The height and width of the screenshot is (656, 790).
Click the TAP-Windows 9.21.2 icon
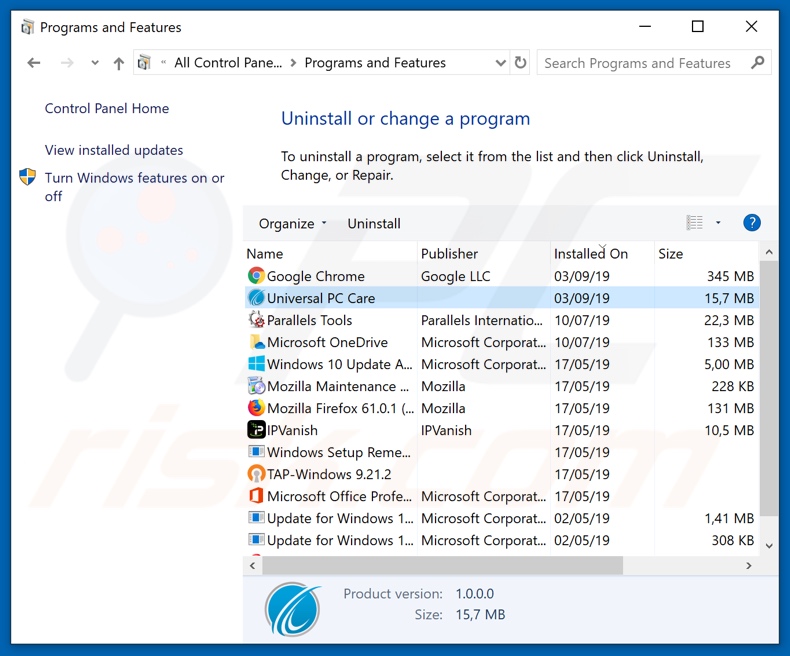[x=256, y=474]
